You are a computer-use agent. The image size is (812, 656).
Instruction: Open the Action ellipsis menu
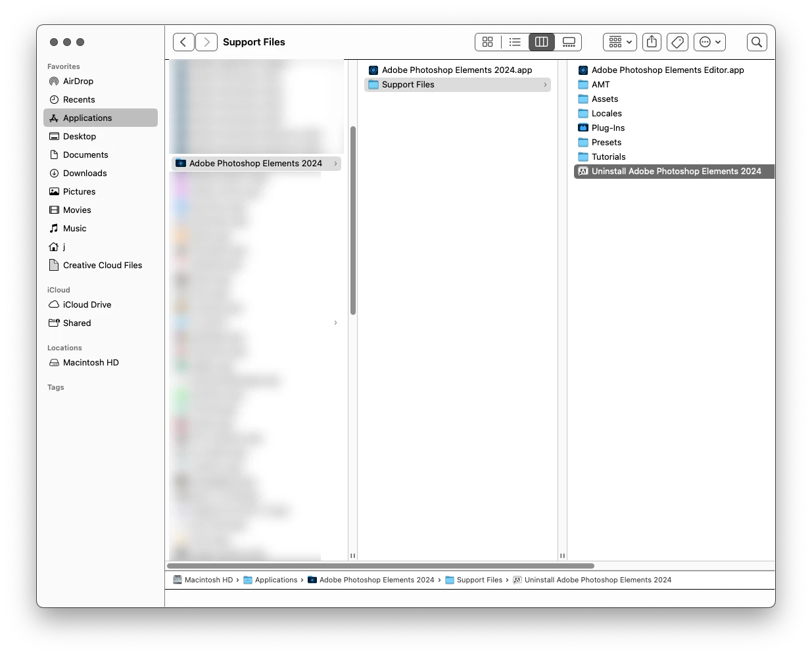pyautogui.click(x=709, y=42)
